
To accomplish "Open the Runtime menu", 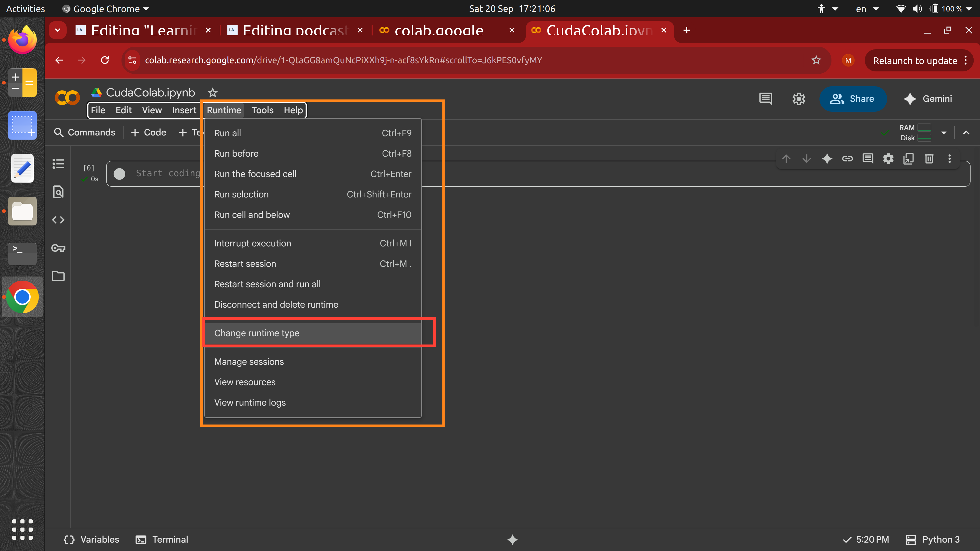I will [x=224, y=110].
